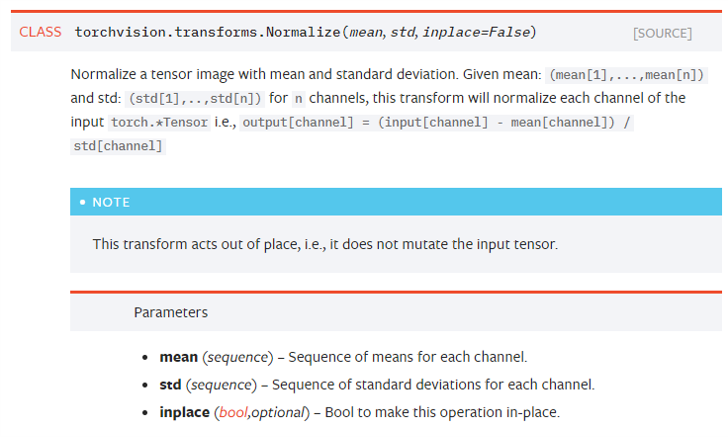This screenshot has height=437, width=728.
Task: Click the 'std[channel]' code block
Action: click(x=118, y=146)
